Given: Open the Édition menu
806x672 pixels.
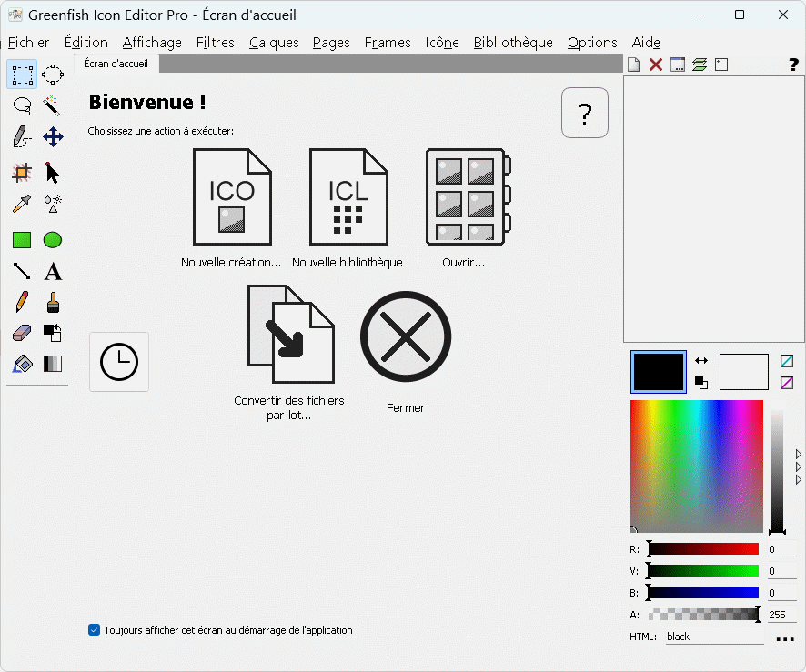Looking at the screenshot, I should click(x=86, y=42).
